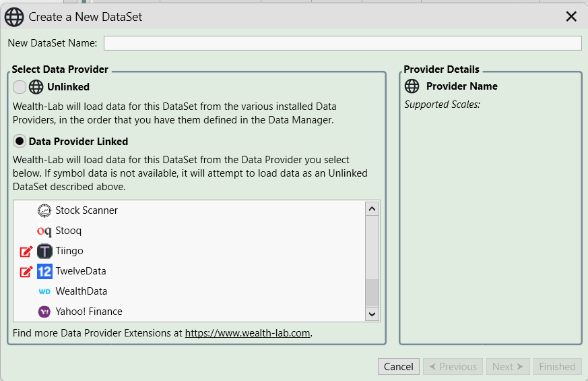Click the Stooq provider icon
Viewport: 588px width, 381px height.
[x=44, y=231]
